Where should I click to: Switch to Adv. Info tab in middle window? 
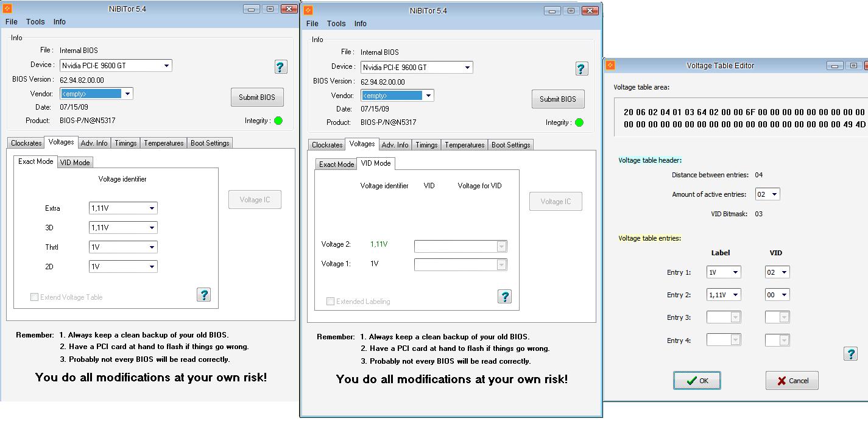click(395, 145)
